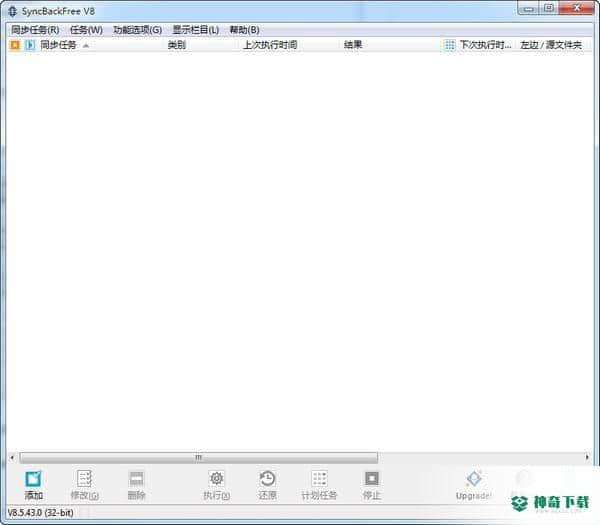Viewport: 600px width, 525px height.
Task: Click the horizontal scrollbar thumb
Action: coord(199,457)
